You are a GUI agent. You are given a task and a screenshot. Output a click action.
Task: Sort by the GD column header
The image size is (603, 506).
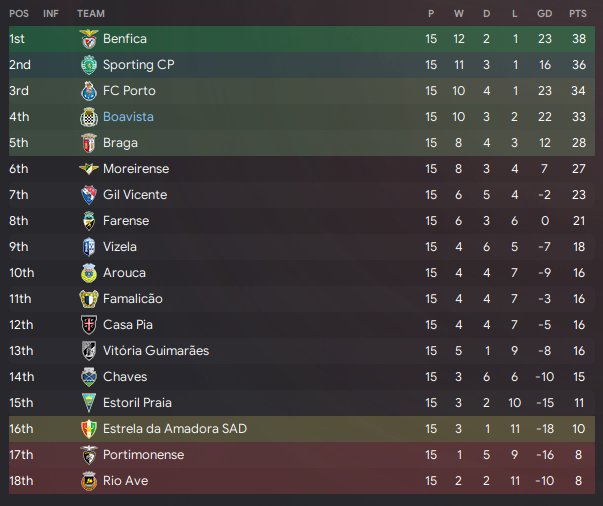click(x=545, y=14)
